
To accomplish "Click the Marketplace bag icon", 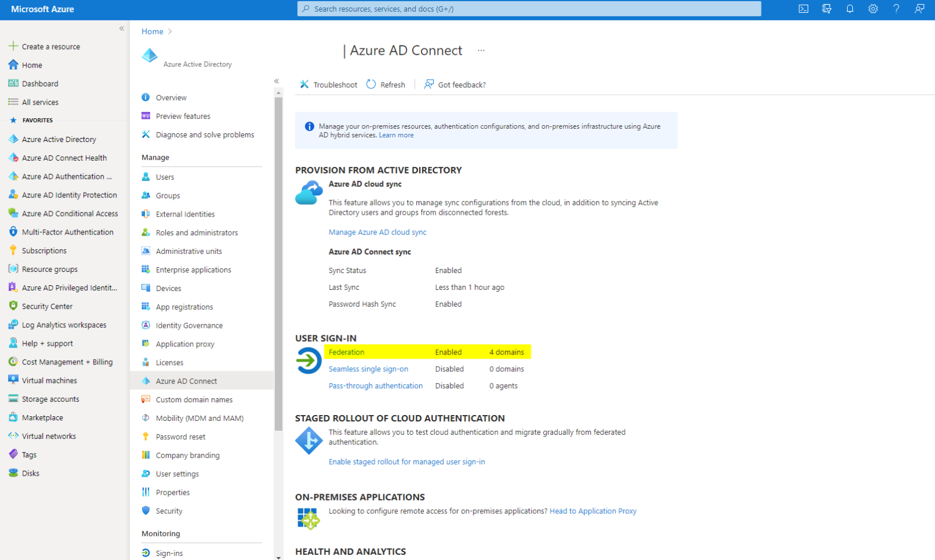I will 13,417.
